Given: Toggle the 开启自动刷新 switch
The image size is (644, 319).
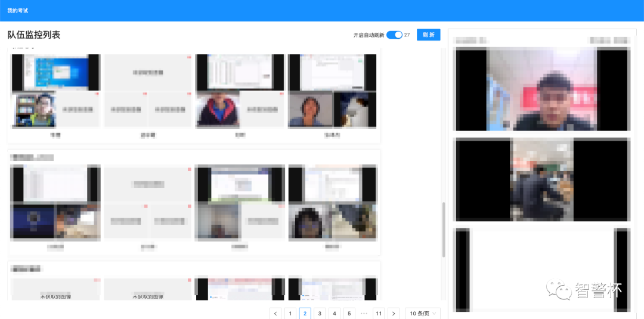Looking at the screenshot, I should tap(394, 35).
